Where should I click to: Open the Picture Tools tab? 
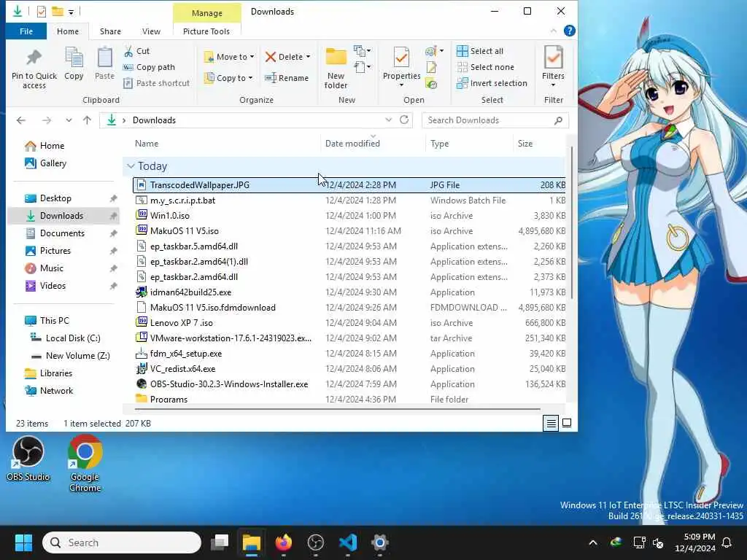(206, 31)
